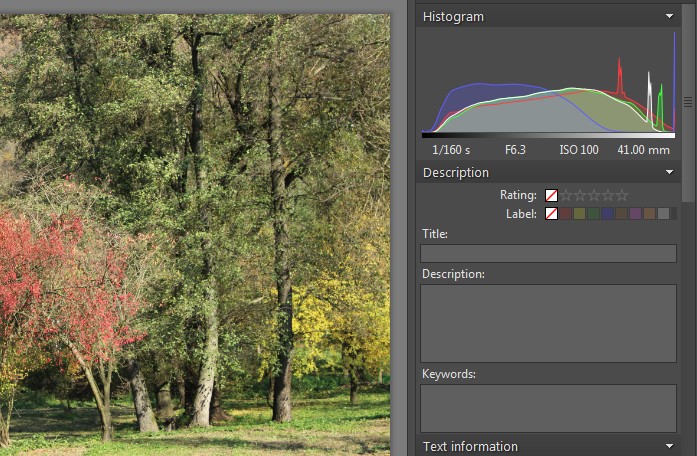Apply the gray color label
The height and width of the screenshot is (456, 697).
click(x=664, y=214)
